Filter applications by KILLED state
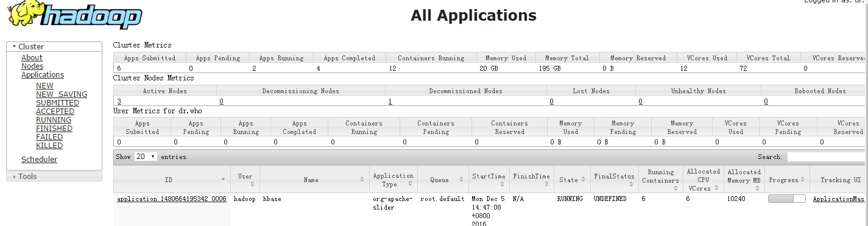The height and width of the screenshot is (226, 868). [49, 146]
